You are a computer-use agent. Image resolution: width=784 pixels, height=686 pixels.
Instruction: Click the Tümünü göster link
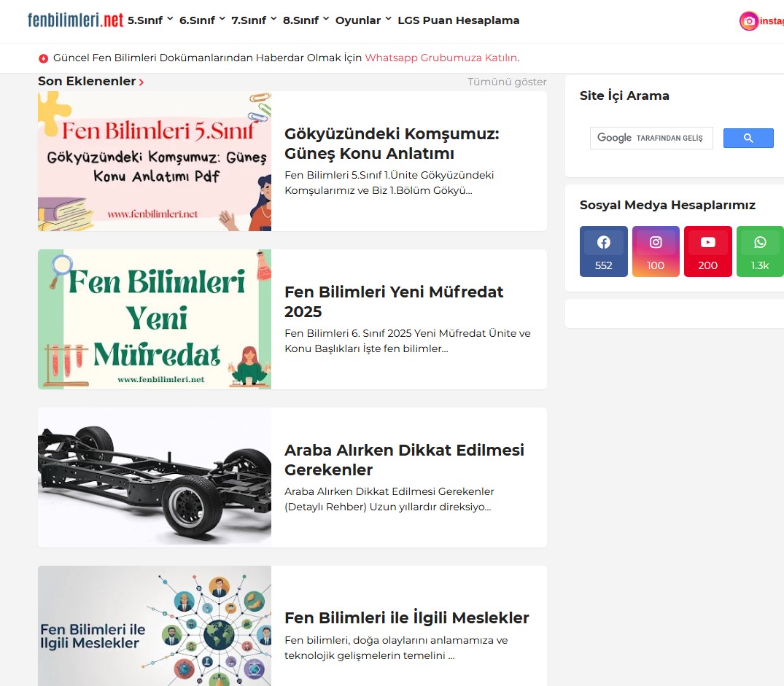coord(507,82)
